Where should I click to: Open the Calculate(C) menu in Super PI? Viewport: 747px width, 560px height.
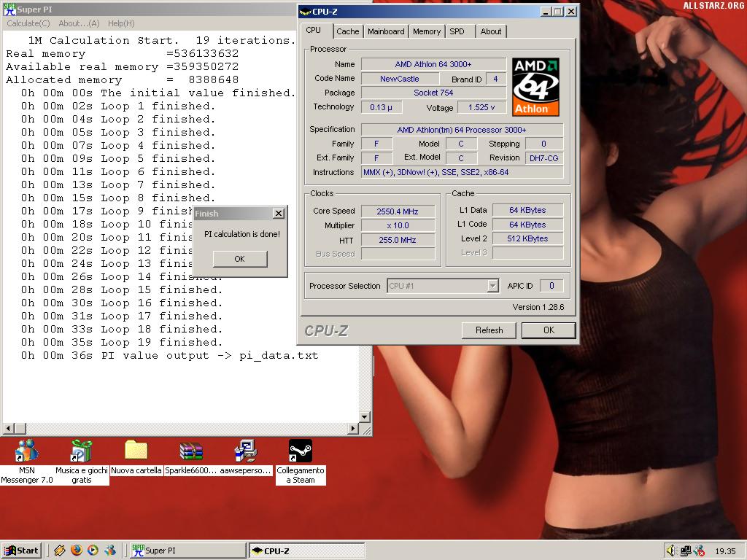(x=28, y=23)
